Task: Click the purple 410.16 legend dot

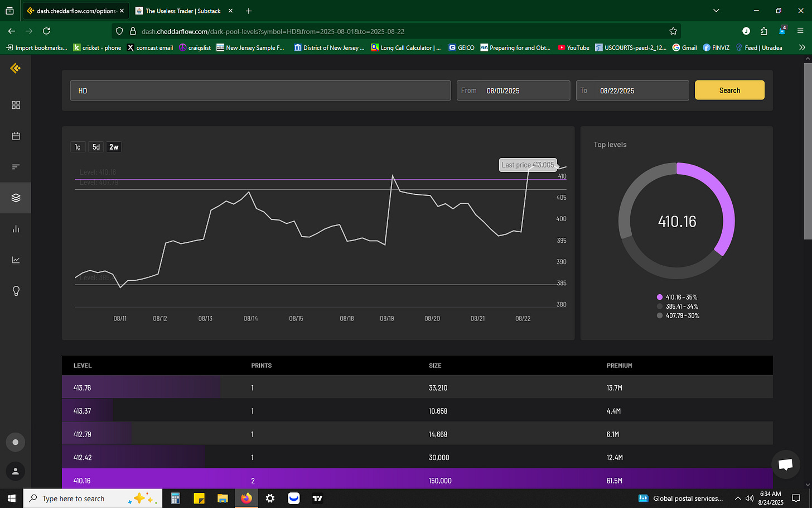Action: pyautogui.click(x=660, y=297)
